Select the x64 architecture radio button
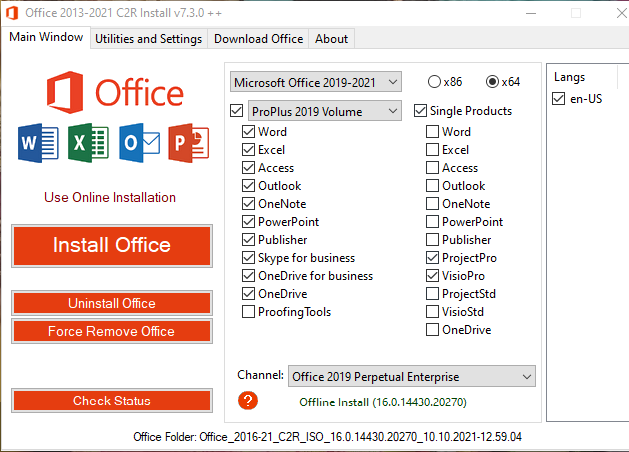The image size is (629, 452). (492, 82)
